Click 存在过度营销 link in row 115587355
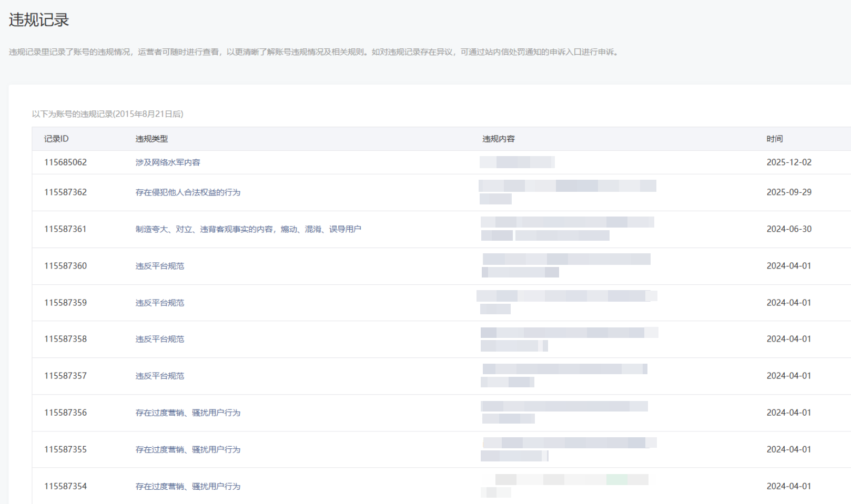 point(188,449)
